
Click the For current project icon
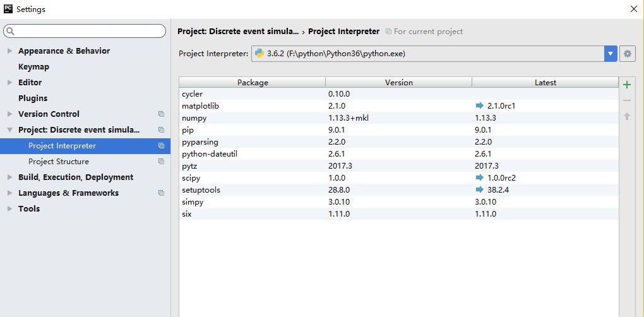coord(388,31)
